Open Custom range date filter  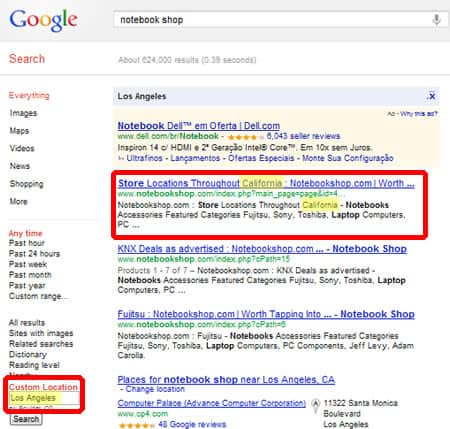(38, 296)
